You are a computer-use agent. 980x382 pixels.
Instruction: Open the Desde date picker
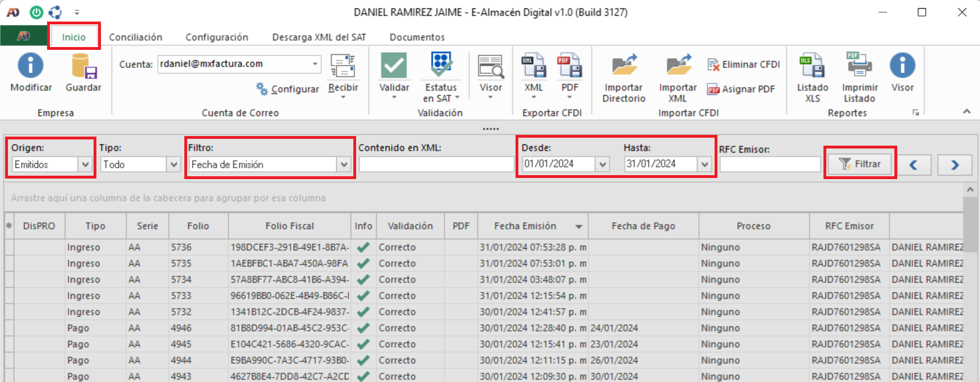602,164
